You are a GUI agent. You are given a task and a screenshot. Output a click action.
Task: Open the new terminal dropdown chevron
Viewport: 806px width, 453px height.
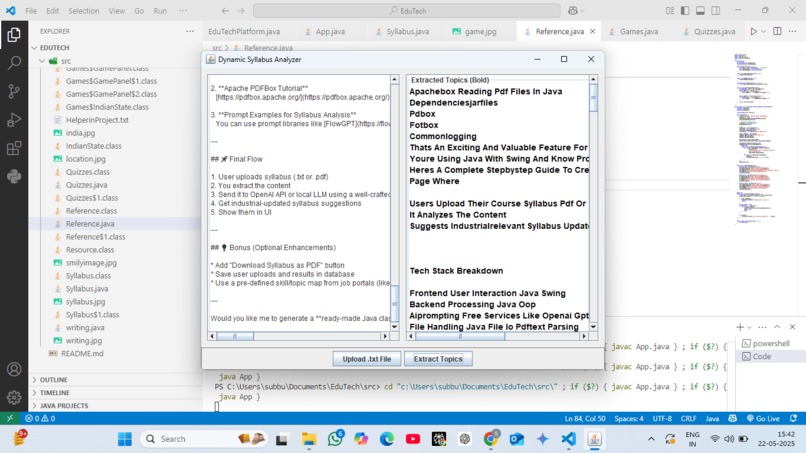pyautogui.click(x=749, y=327)
